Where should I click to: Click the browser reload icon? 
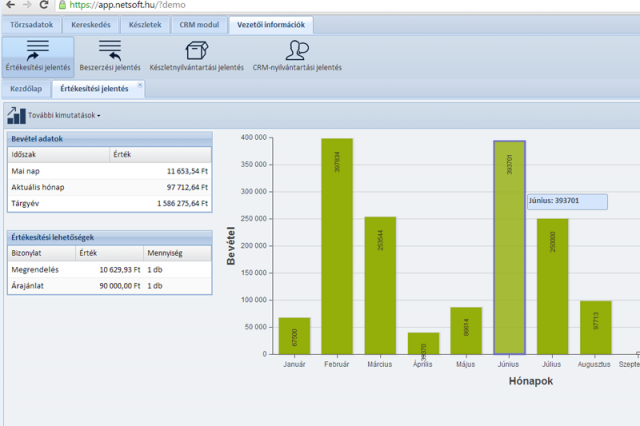click(x=43, y=5)
